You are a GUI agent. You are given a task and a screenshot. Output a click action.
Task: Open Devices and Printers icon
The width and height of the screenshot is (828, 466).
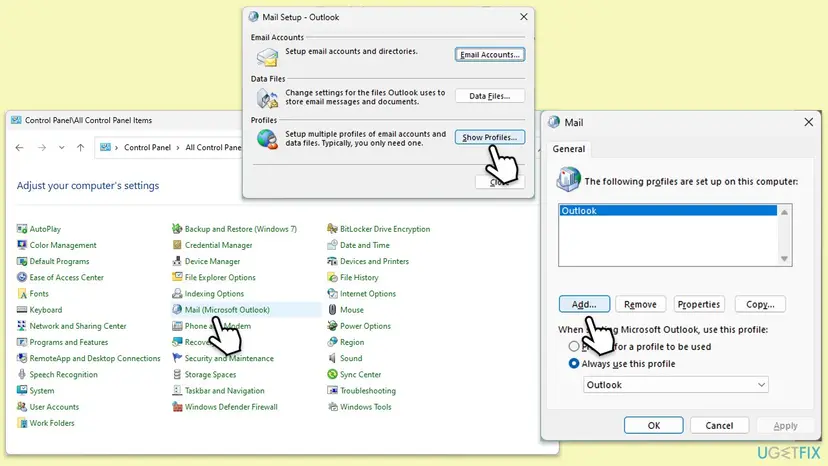332,261
